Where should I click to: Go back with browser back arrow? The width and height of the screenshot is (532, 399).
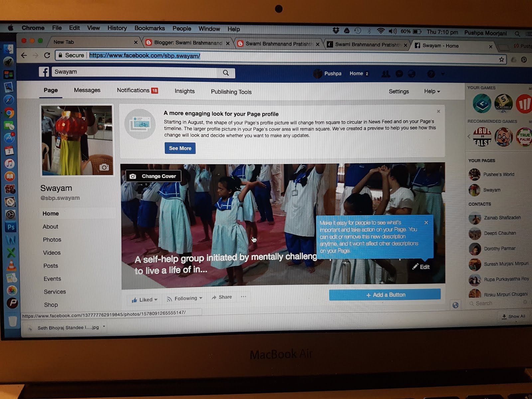(24, 55)
